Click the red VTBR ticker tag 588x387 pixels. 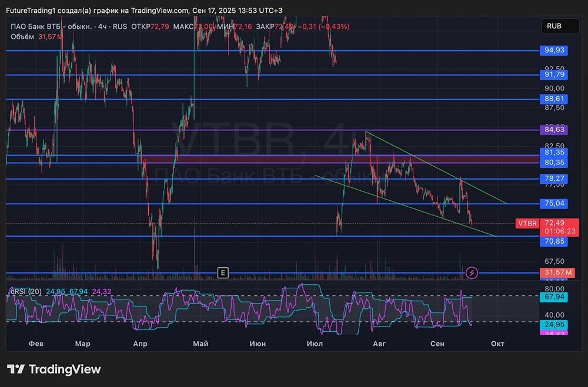click(527, 223)
